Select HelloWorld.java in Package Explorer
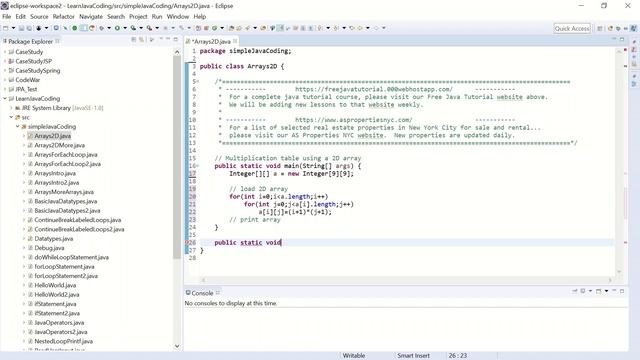 (x=55, y=285)
